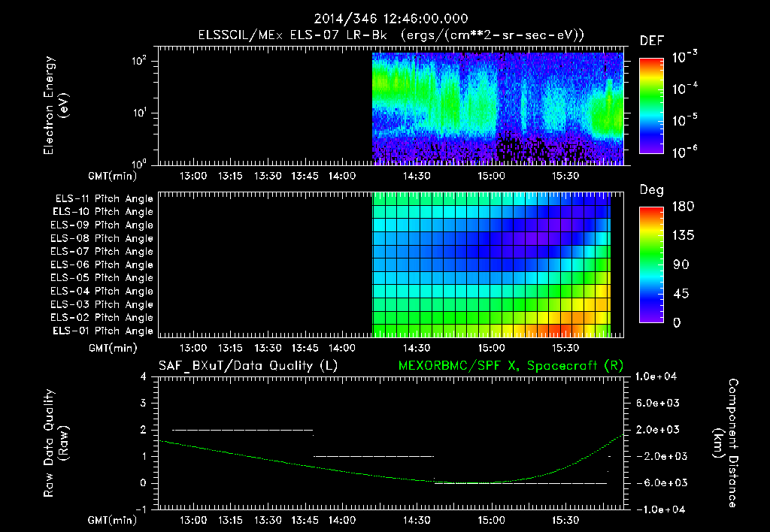
Task: Click the white data quality segment at level 1
Action: [x=374, y=456]
